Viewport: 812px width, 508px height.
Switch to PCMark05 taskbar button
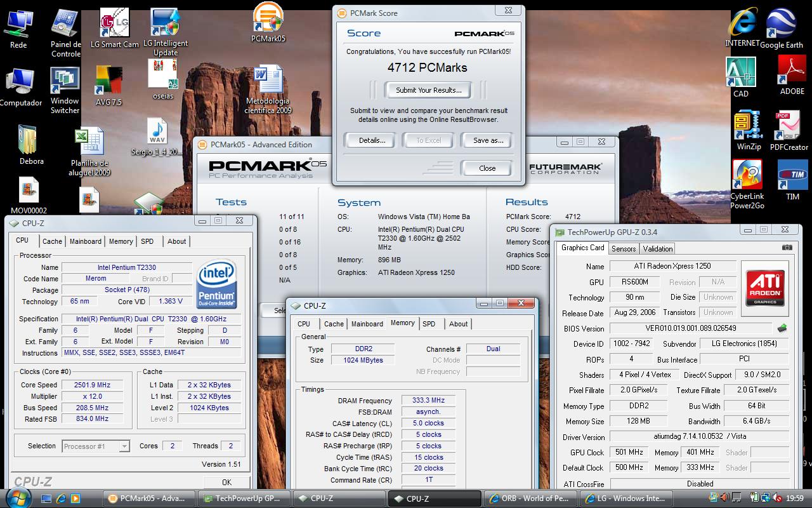(x=148, y=498)
